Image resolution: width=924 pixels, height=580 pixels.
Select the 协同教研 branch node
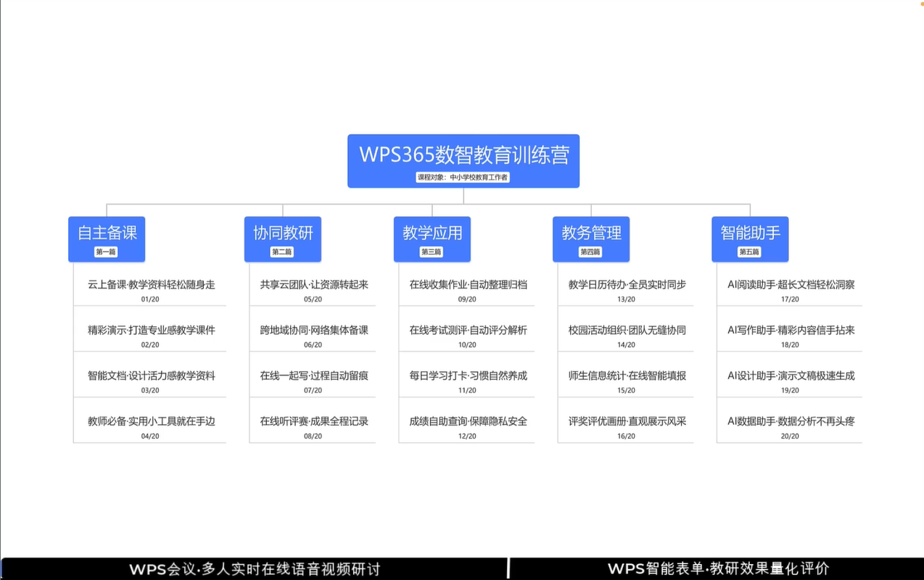[283, 233]
